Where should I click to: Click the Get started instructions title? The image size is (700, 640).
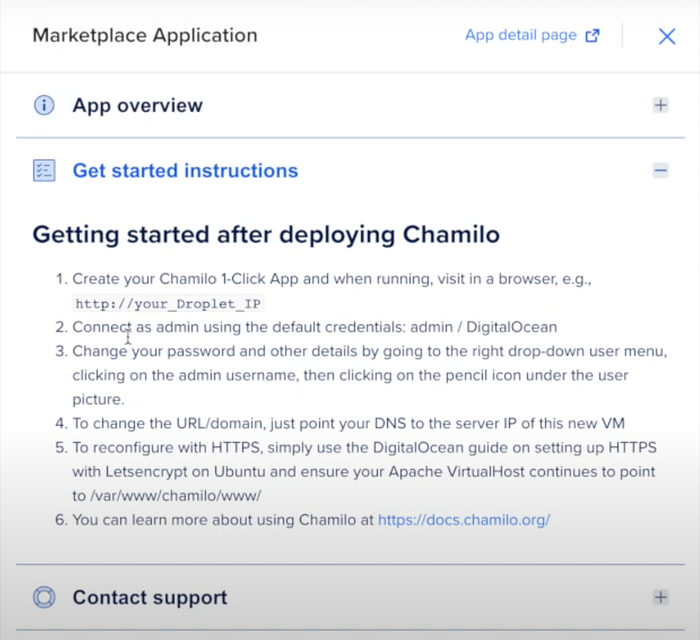tap(185, 170)
